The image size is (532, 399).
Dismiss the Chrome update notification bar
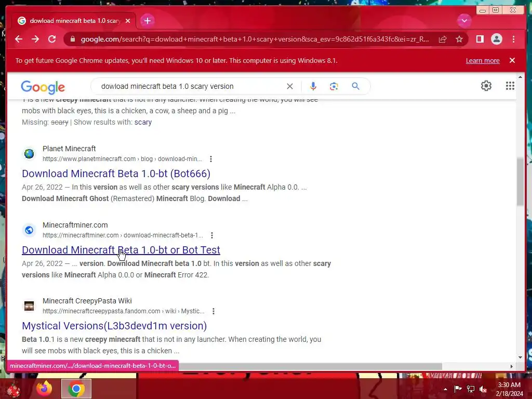pos(512,60)
